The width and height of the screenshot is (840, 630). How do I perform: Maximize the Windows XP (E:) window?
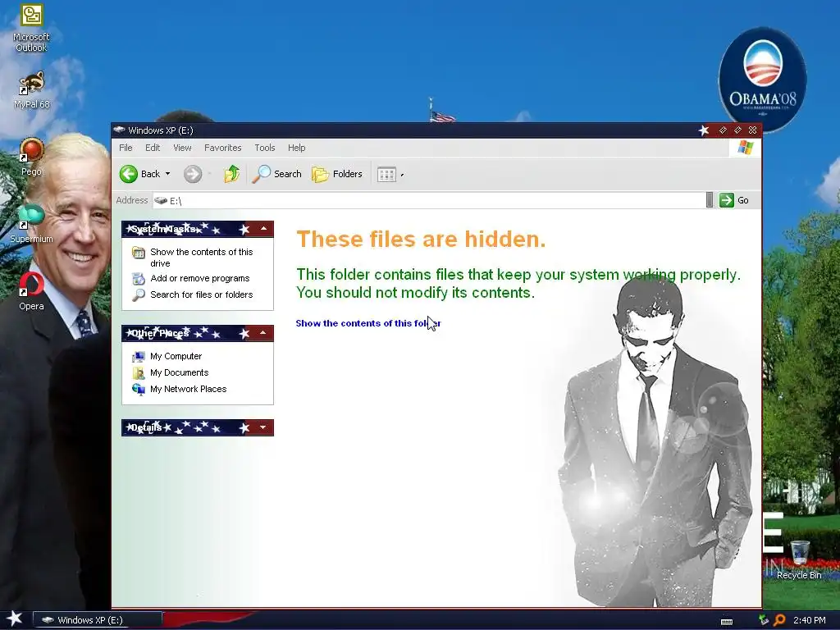click(x=737, y=130)
